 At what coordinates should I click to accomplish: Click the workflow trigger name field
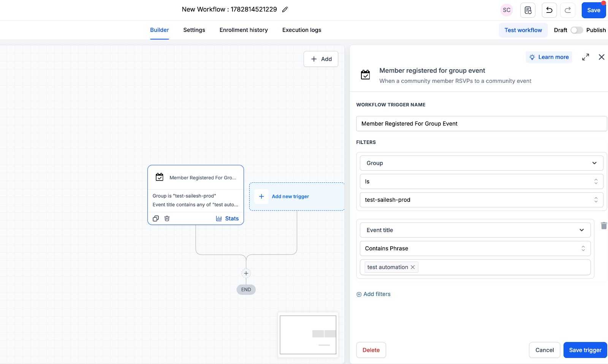point(481,123)
